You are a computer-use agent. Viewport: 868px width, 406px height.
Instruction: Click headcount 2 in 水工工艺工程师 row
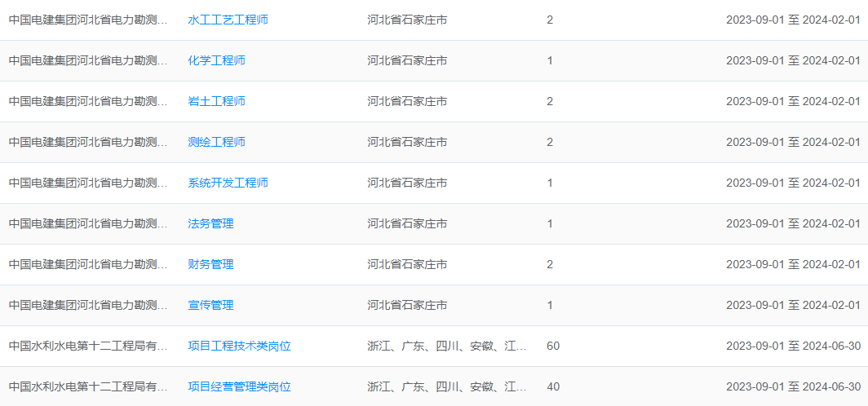(x=550, y=20)
